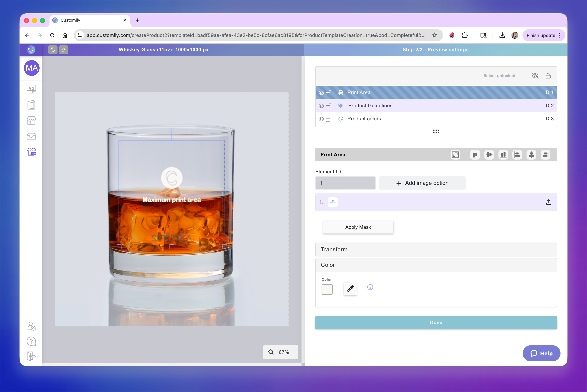Align the Print Area to the top
The height and width of the screenshot is (392, 587).
[x=475, y=154]
